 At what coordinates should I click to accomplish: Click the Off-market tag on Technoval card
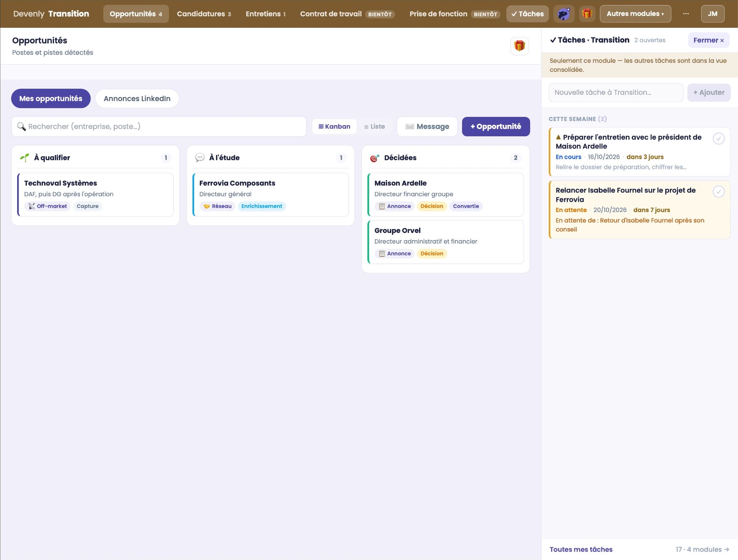(x=48, y=206)
